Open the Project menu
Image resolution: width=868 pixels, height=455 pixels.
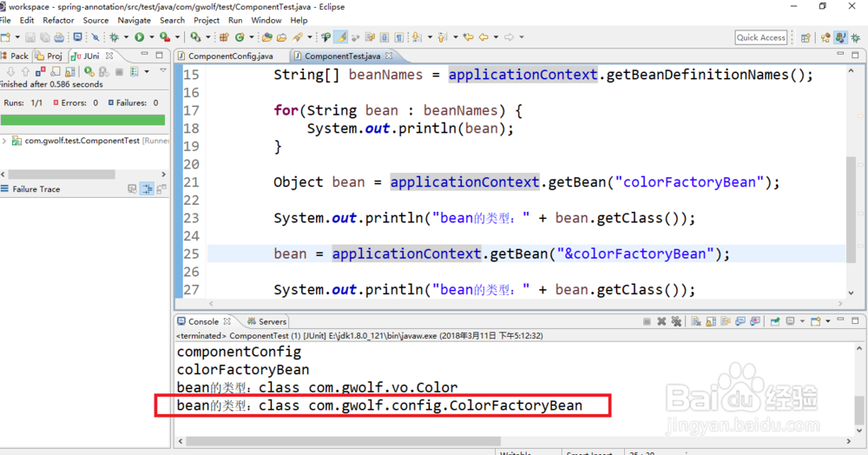(x=207, y=20)
